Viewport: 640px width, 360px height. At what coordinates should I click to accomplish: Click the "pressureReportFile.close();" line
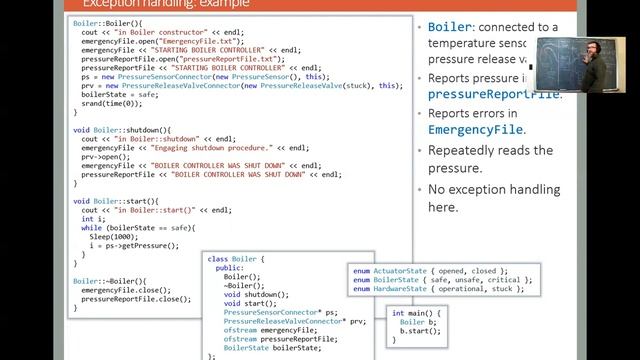(136, 299)
